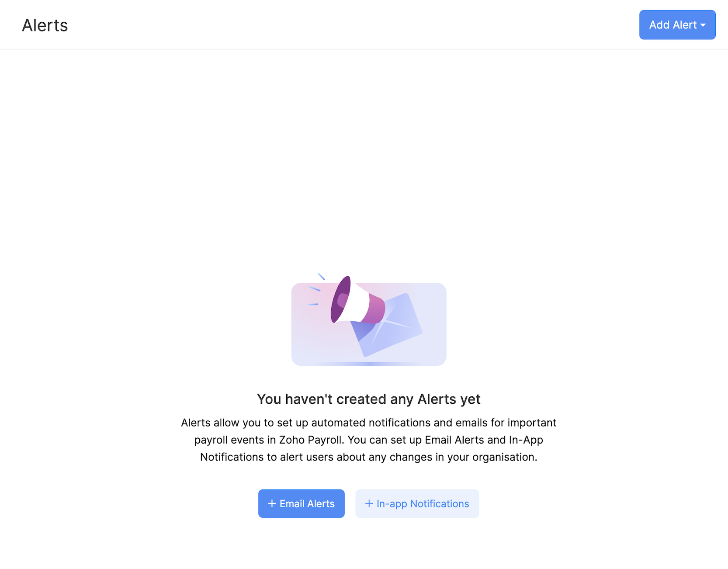Viewport: 728px width, 569px height.
Task: Expand the Add Alert caret arrow
Action: point(703,25)
